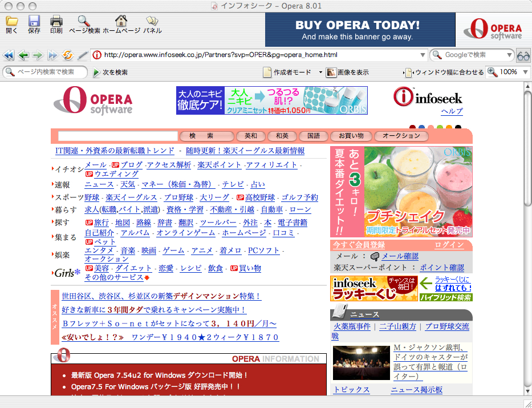This screenshot has width=532, height=408.
Task: Click the news photo thumbnail
Action: point(362,363)
